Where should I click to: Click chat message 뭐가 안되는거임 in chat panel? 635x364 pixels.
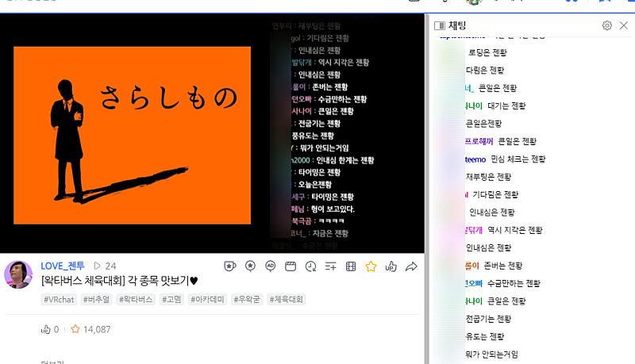click(491, 354)
